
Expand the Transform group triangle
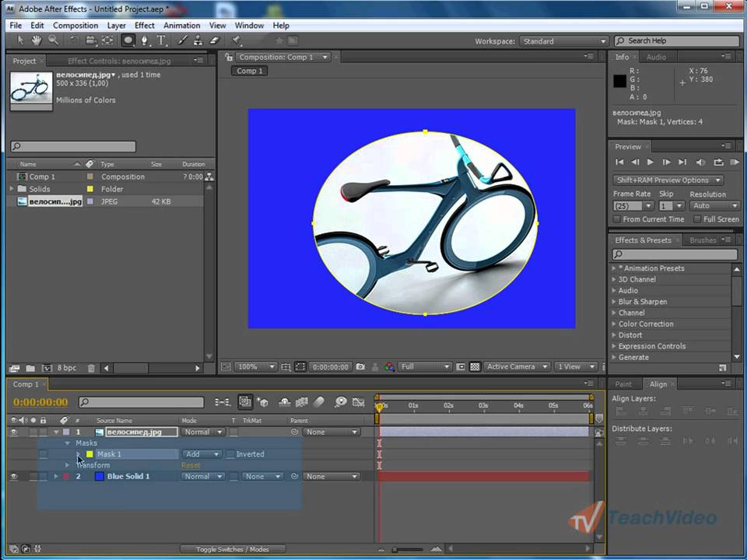(x=67, y=465)
